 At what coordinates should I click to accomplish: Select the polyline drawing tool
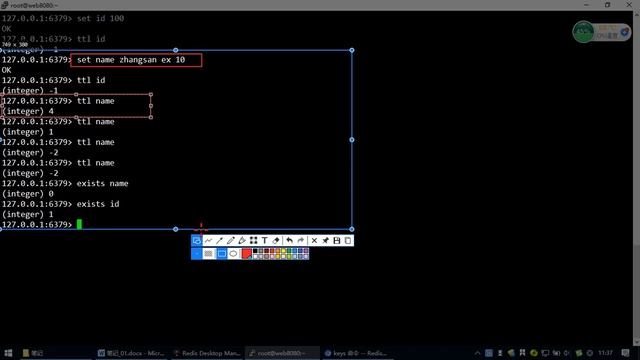[x=209, y=241]
